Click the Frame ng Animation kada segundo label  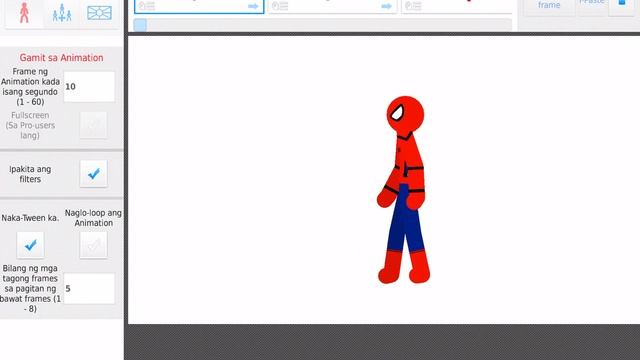click(x=30, y=87)
